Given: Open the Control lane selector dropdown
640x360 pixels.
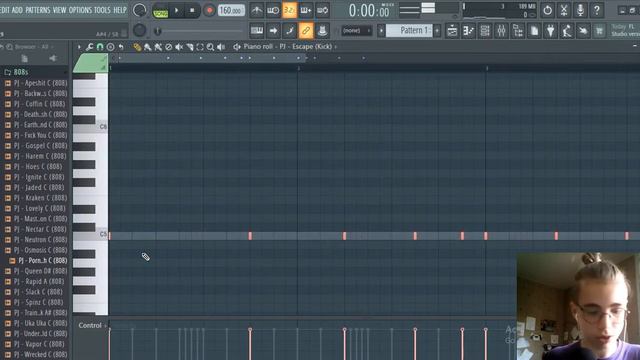Looking at the screenshot, I should 92,325.
